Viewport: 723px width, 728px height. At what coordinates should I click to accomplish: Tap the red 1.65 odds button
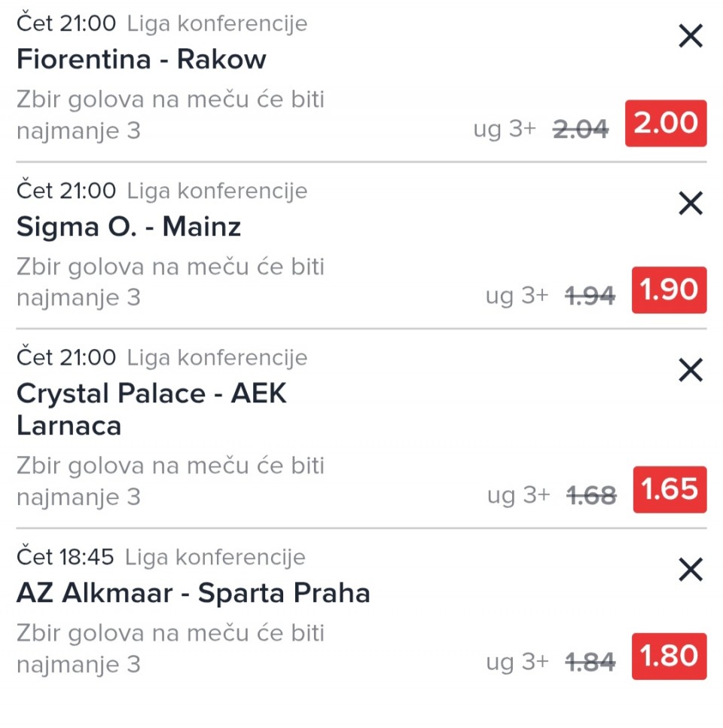coord(670,490)
